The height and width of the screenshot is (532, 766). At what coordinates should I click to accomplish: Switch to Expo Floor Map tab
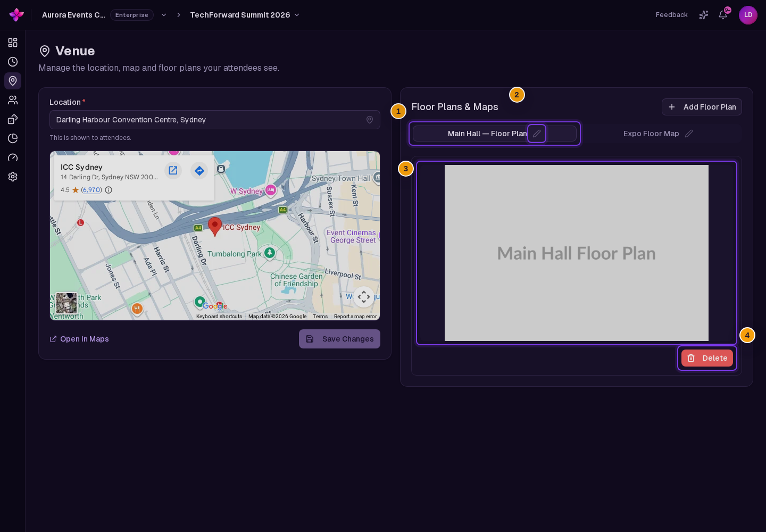tap(659, 134)
